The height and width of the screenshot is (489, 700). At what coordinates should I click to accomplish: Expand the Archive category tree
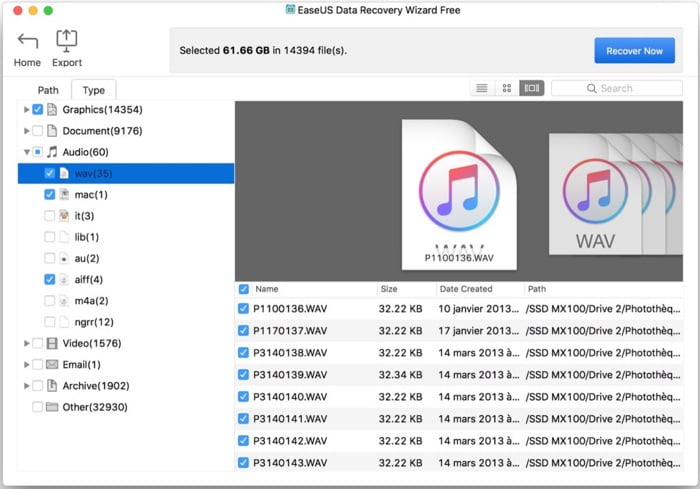[x=26, y=386]
